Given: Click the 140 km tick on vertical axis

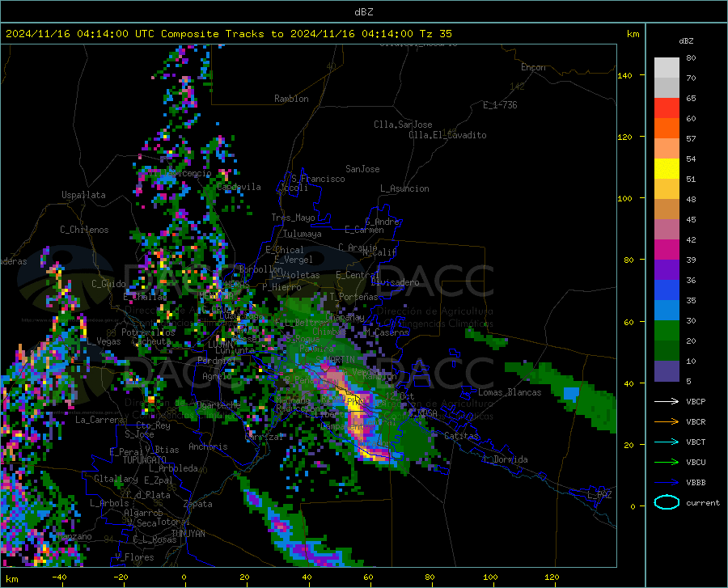Looking at the screenshot, I should pos(624,75).
